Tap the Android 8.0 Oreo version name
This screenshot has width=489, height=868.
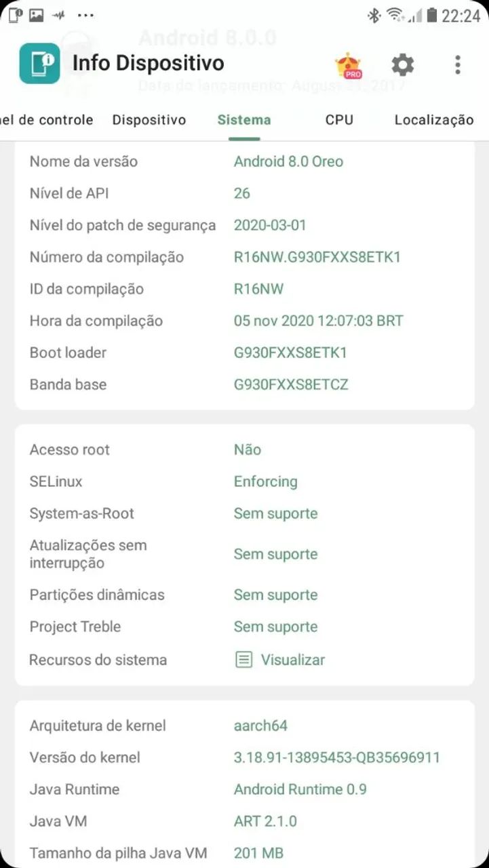288,161
